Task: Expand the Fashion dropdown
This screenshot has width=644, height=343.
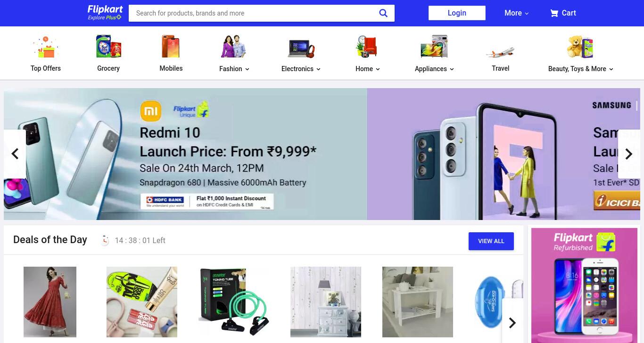Action: tap(234, 69)
